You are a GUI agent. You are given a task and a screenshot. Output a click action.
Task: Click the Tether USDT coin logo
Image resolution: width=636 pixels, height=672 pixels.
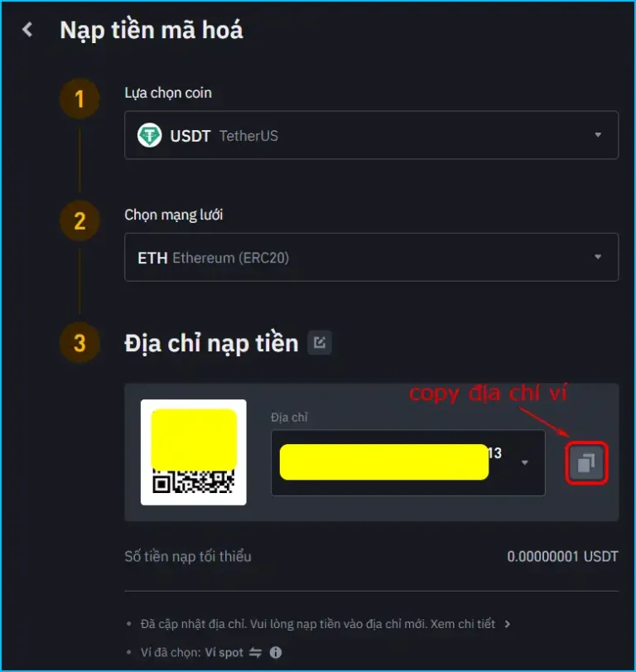coord(149,135)
